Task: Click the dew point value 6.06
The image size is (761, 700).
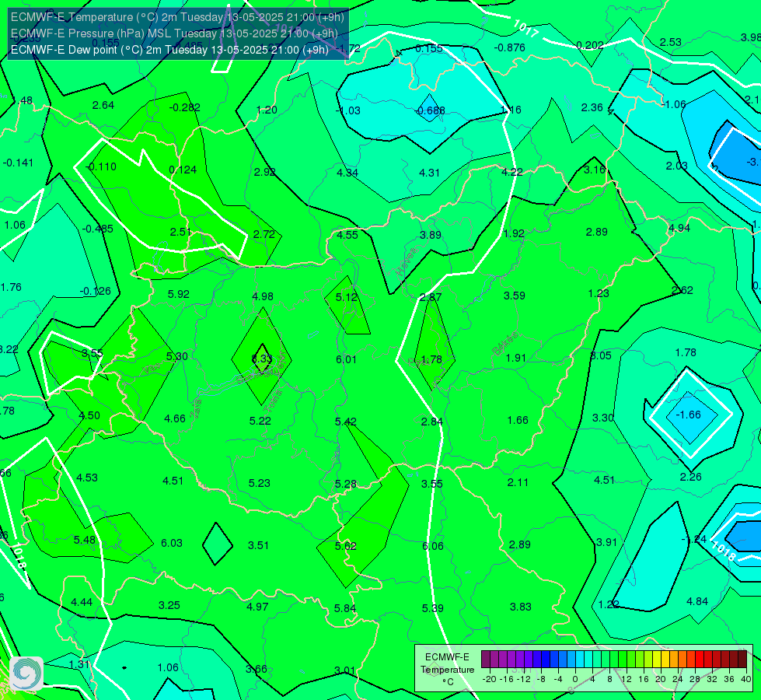Action: pos(432,546)
